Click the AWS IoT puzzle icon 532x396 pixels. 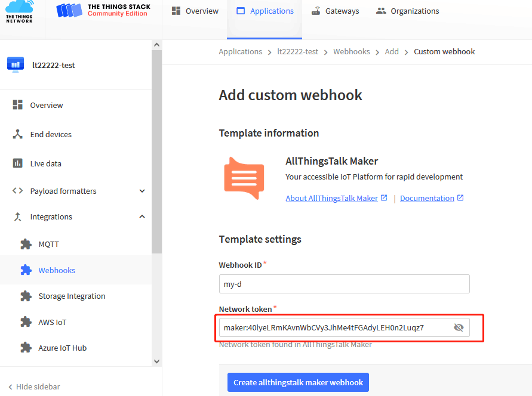(x=26, y=322)
